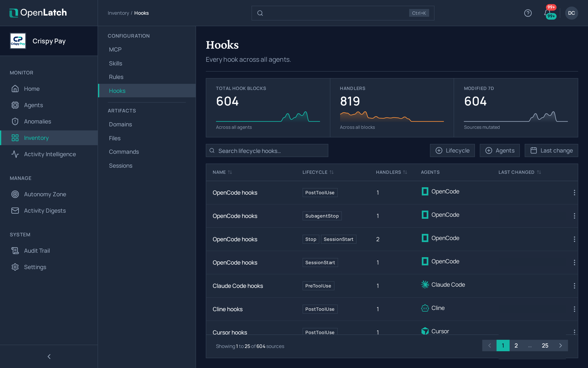Sort the table by Handlers column
Screen dimensions: 588x368
(391, 172)
